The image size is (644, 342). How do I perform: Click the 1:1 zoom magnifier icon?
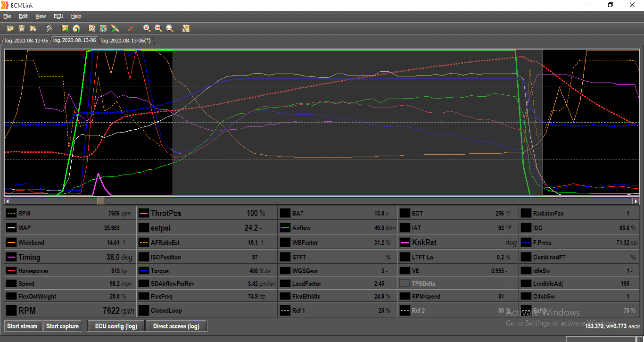point(147,28)
